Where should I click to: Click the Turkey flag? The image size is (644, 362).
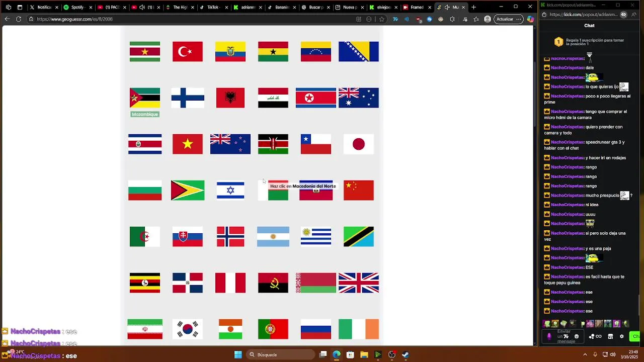188,52
